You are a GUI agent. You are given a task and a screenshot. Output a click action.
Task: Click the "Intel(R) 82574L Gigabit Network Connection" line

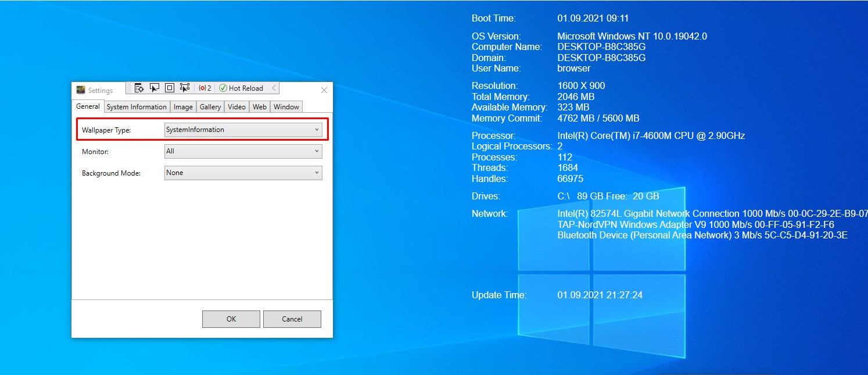(712, 213)
